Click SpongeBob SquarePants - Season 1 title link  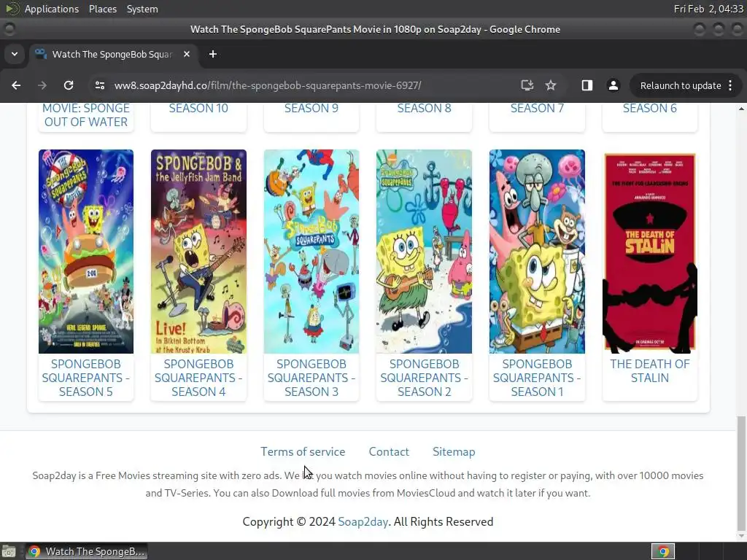pyautogui.click(x=537, y=378)
